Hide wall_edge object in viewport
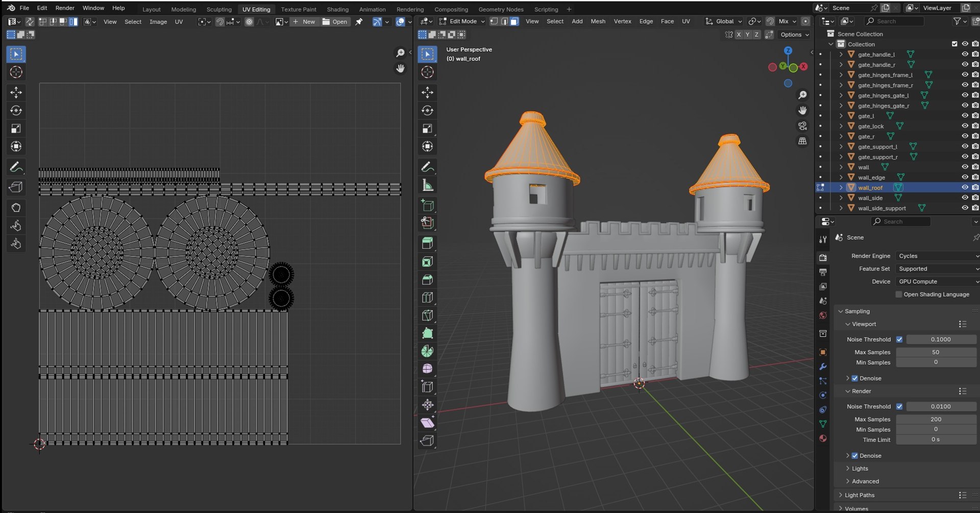The width and height of the screenshot is (980, 513). pos(965,177)
